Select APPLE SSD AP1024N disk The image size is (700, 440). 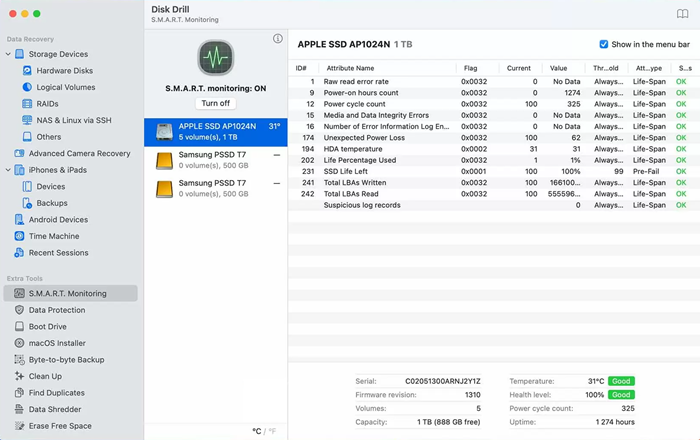coord(216,132)
